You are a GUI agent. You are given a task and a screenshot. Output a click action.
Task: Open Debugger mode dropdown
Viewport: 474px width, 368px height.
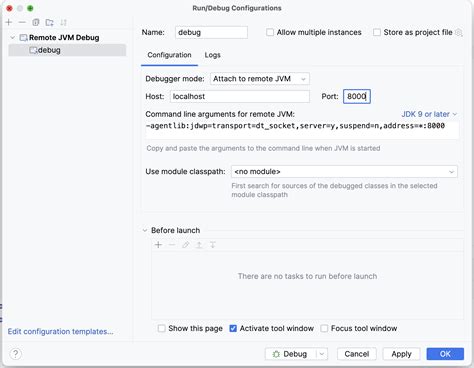260,79
